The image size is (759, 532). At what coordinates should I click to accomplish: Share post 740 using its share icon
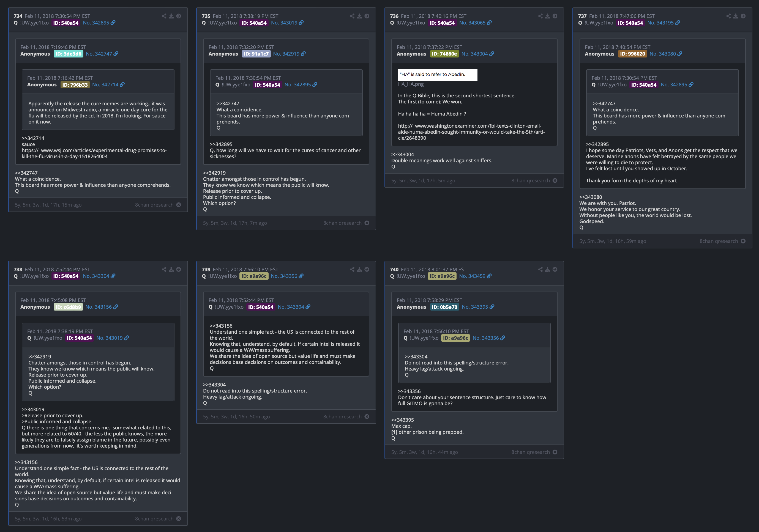point(540,269)
